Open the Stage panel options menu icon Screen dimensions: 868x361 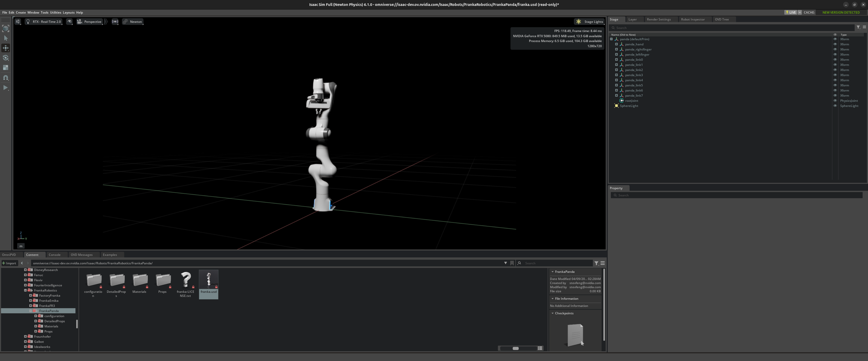pos(864,27)
